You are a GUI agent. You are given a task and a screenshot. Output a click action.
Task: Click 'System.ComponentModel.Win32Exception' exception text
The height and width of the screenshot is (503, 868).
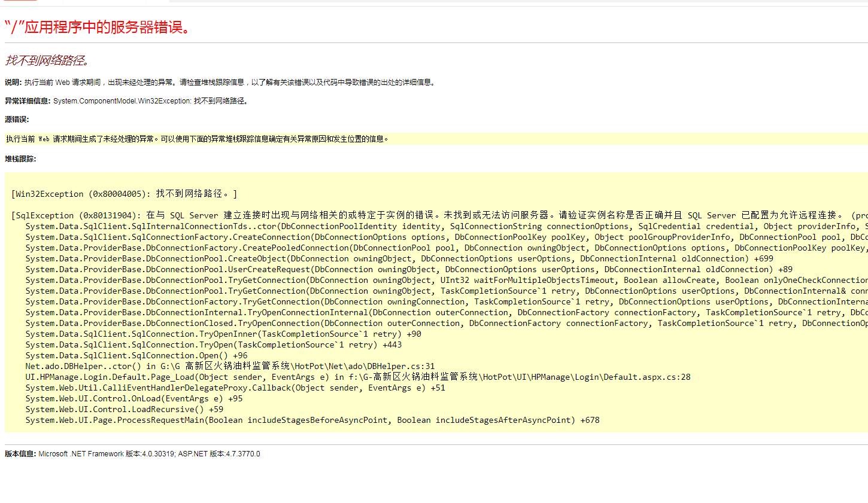click(122, 101)
